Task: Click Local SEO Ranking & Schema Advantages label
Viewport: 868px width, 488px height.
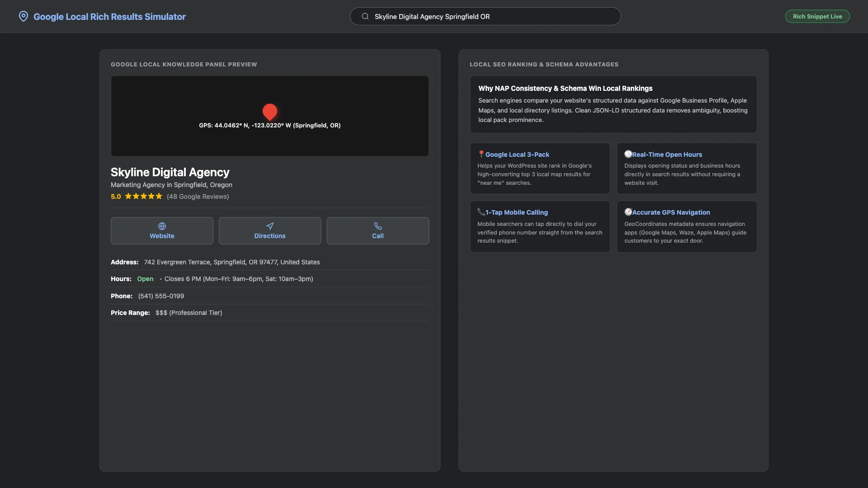Action: (x=544, y=65)
